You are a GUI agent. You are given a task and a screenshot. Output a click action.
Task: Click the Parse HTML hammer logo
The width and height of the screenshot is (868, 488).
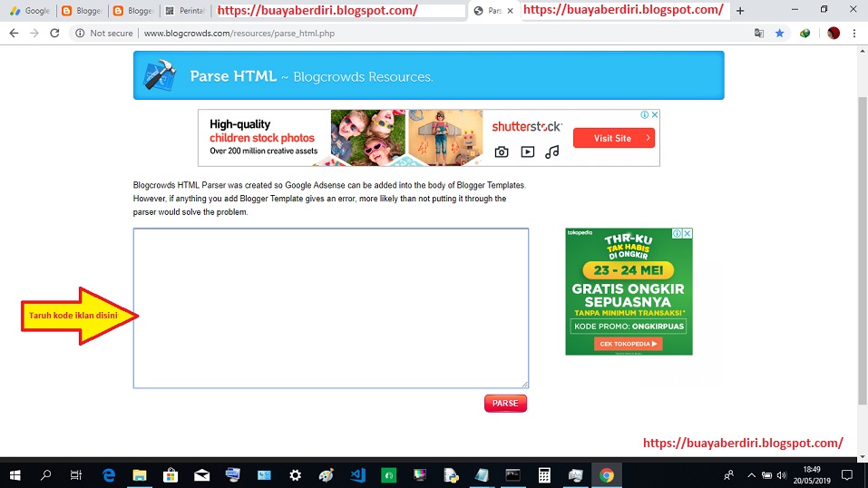pos(160,74)
